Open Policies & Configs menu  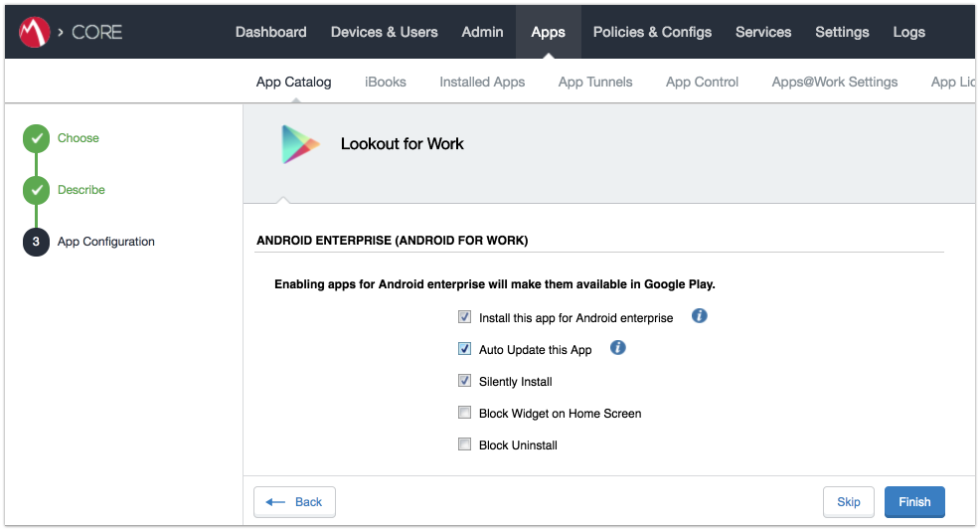coord(652,32)
